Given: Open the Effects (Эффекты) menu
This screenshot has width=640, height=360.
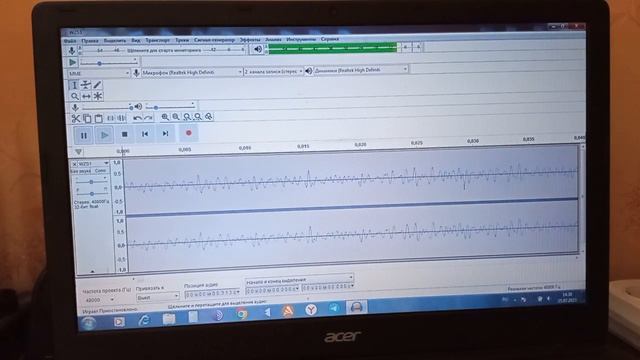Looking at the screenshot, I should pyautogui.click(x=250, y=40).
